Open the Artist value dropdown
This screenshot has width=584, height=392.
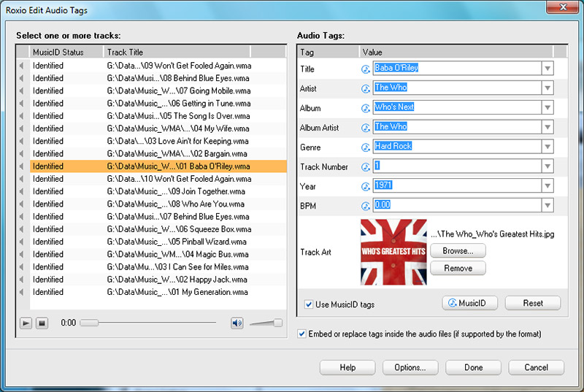click(x=547, y=88)
